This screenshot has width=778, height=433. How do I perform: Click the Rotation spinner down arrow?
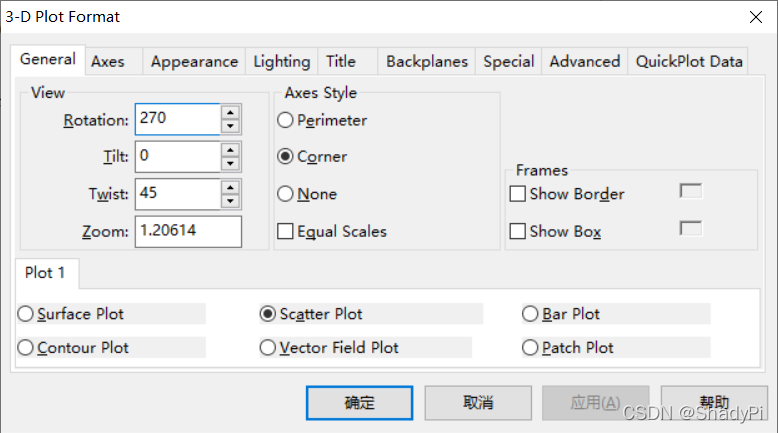click(231, 126)
